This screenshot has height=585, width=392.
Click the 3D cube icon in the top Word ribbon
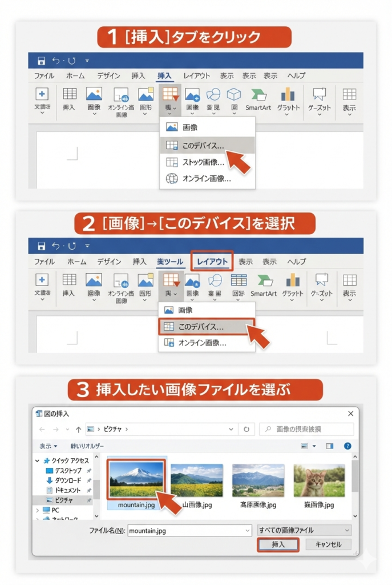pyautogui.click(x=234, y=94)
